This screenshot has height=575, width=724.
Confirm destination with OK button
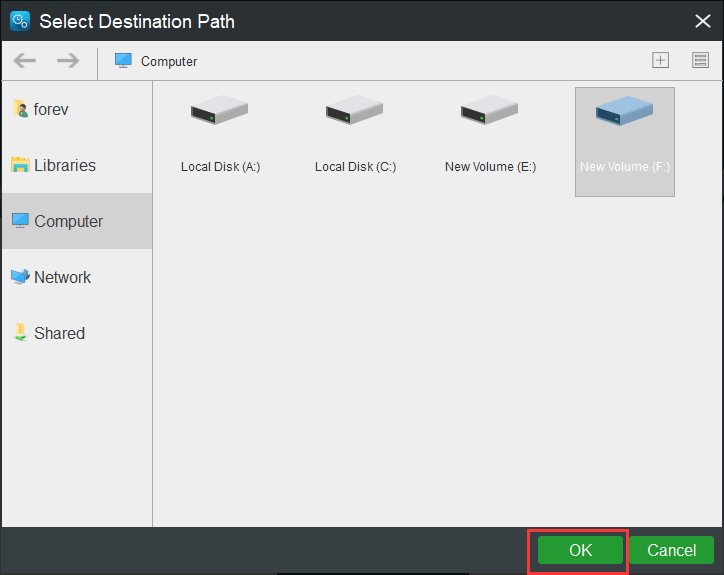tap(580, 550)
